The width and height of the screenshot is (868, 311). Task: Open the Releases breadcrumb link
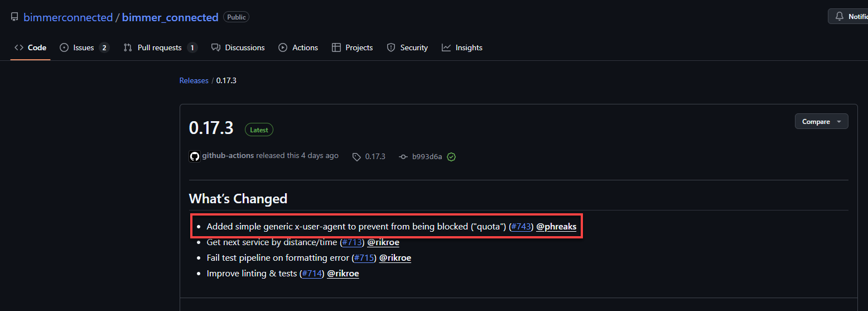point(194,80)
